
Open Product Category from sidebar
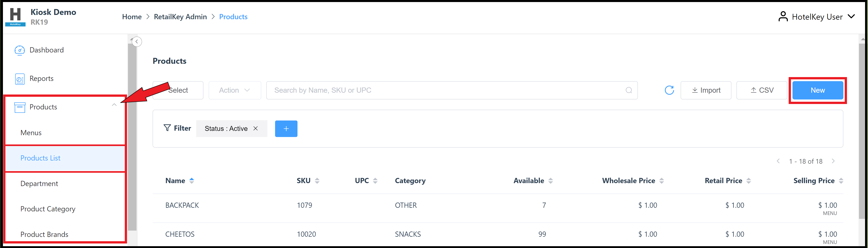[x=47, y=209]
